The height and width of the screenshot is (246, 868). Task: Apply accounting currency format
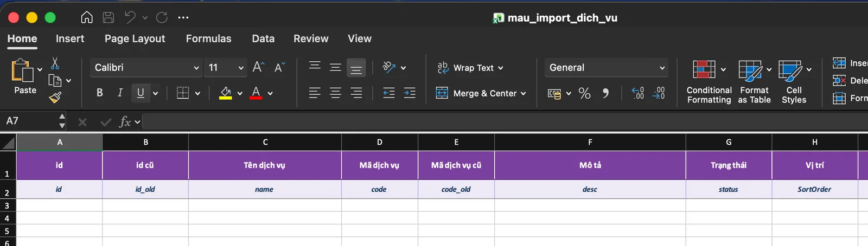pos(554,93)
